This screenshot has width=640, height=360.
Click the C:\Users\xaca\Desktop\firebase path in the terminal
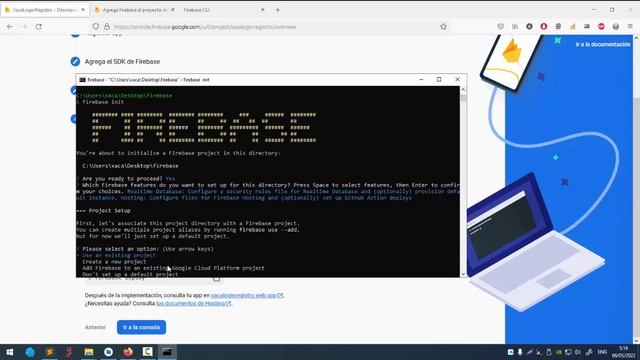[130, 166]
